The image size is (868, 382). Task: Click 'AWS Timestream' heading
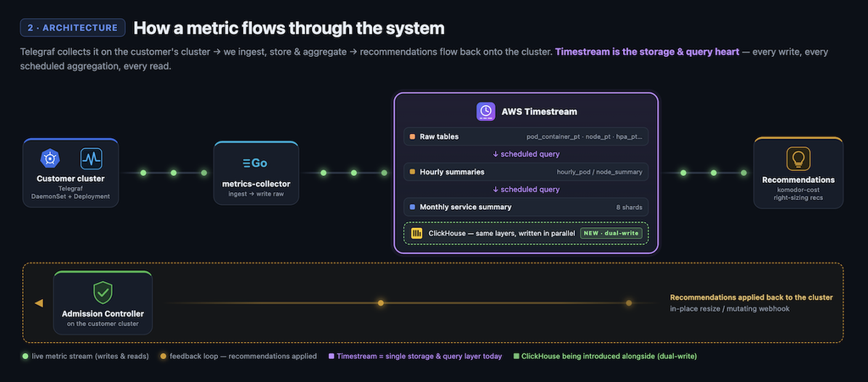point(539,112)
